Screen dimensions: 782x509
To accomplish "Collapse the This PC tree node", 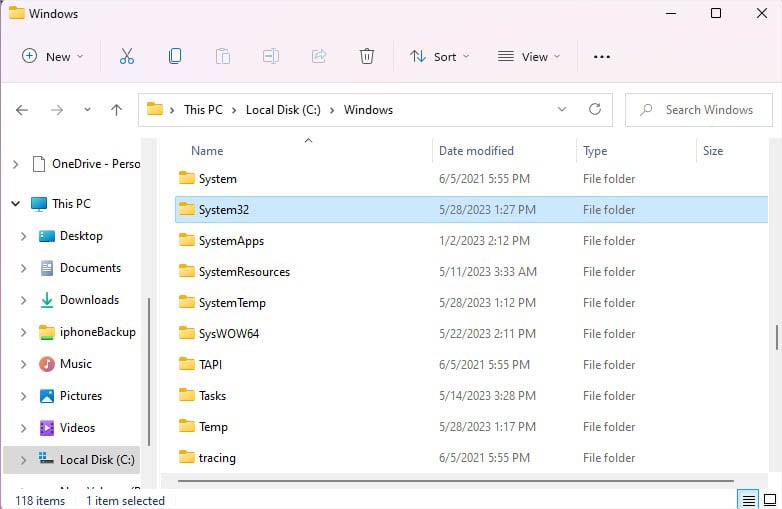I will coord(15,203).
